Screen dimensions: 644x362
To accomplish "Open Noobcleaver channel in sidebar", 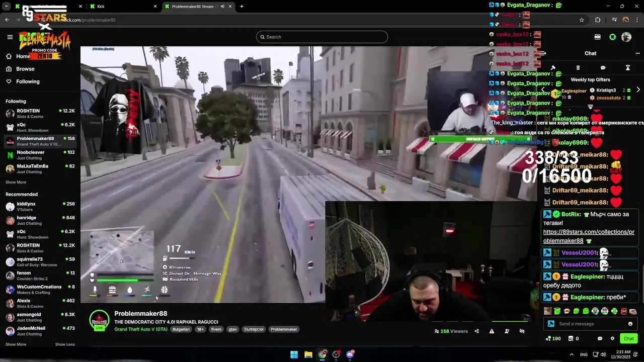I will tap(40, 155).
